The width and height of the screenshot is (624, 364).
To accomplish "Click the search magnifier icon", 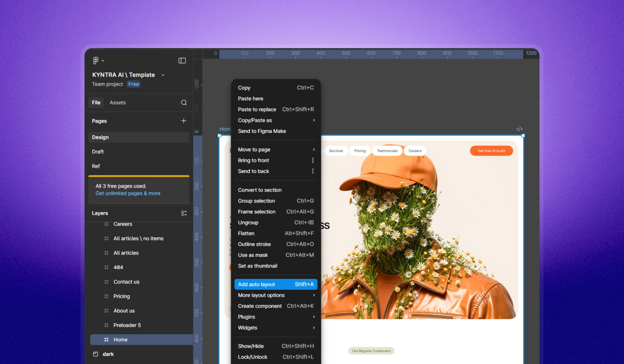I will click(184, 103).
